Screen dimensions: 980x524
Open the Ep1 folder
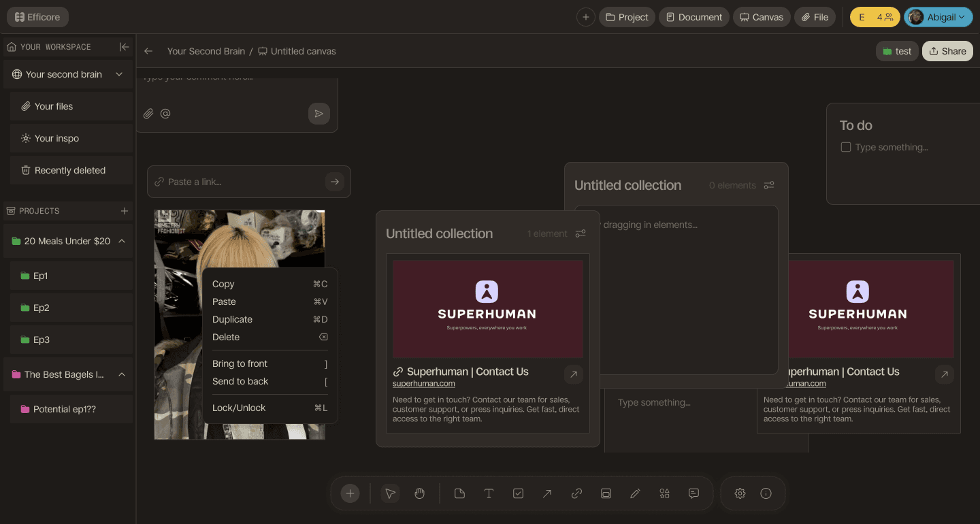pos(71,276)
